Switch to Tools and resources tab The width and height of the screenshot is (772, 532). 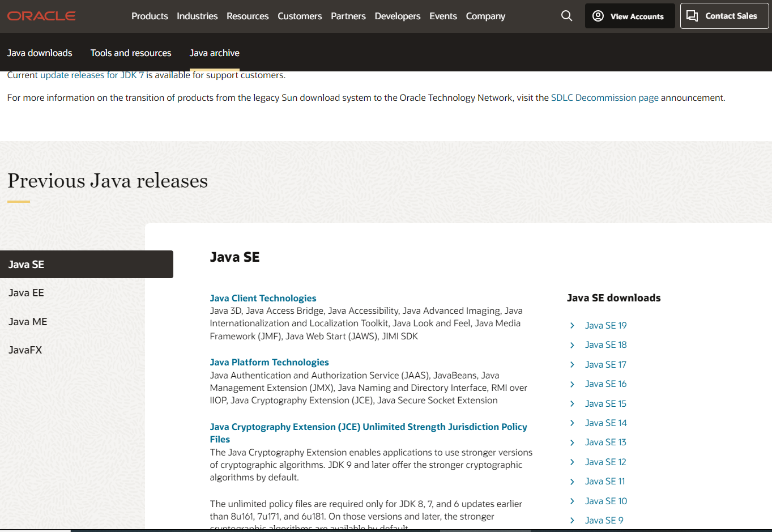tap(131, 53)
